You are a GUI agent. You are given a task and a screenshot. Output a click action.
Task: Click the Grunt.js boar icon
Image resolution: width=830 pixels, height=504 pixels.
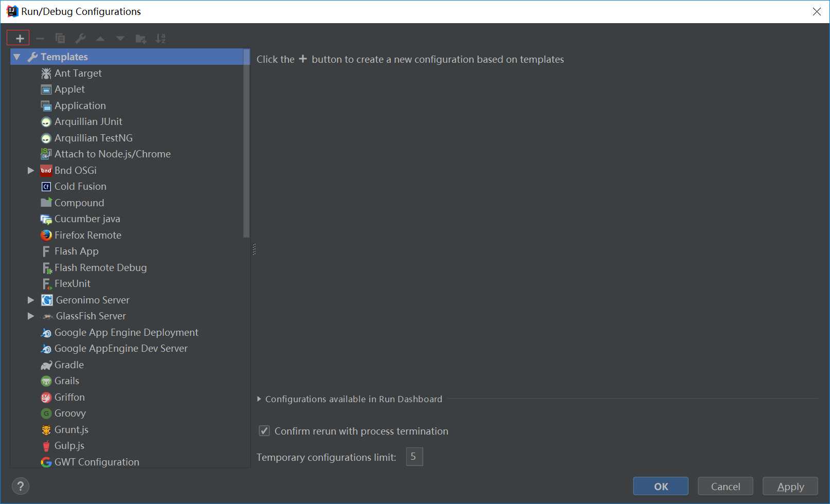tap(46, 430)
